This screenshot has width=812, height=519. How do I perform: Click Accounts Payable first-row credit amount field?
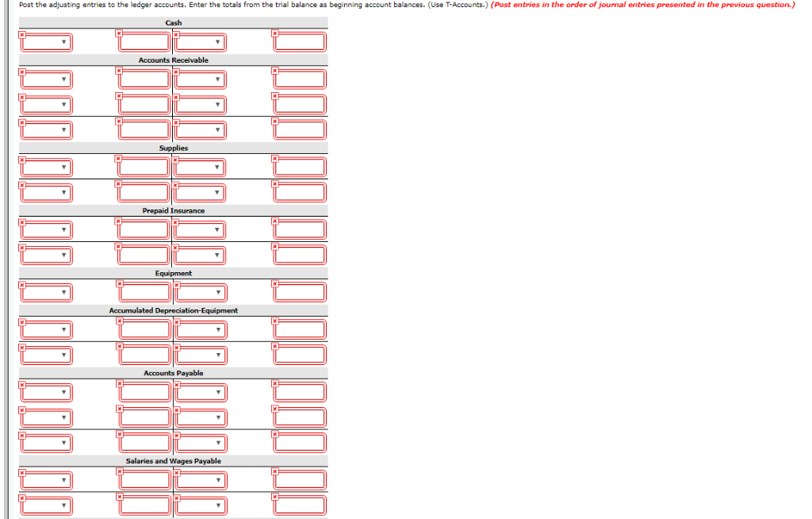[300, 393]
